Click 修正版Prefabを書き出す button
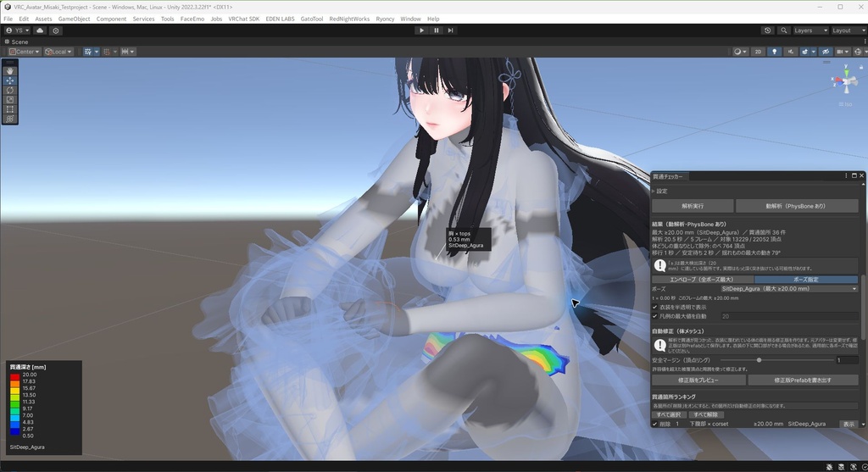 [x=803, y=380]
